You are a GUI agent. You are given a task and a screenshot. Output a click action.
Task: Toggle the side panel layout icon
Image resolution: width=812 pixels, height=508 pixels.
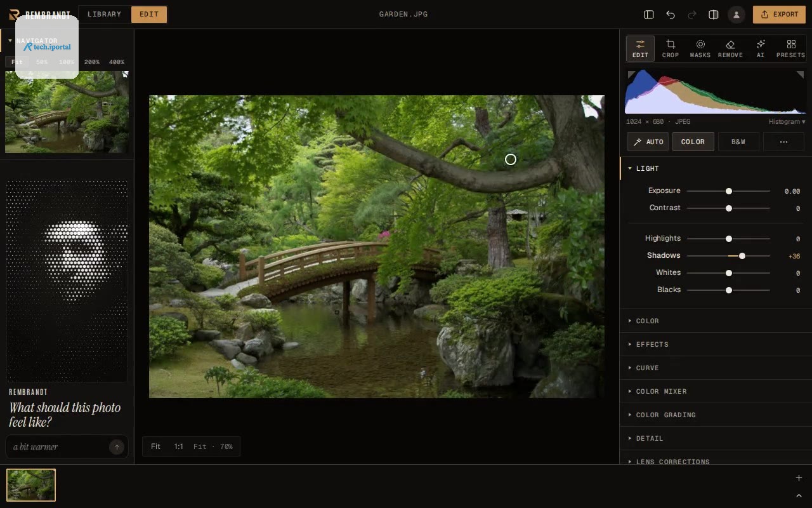coord(649,14)
